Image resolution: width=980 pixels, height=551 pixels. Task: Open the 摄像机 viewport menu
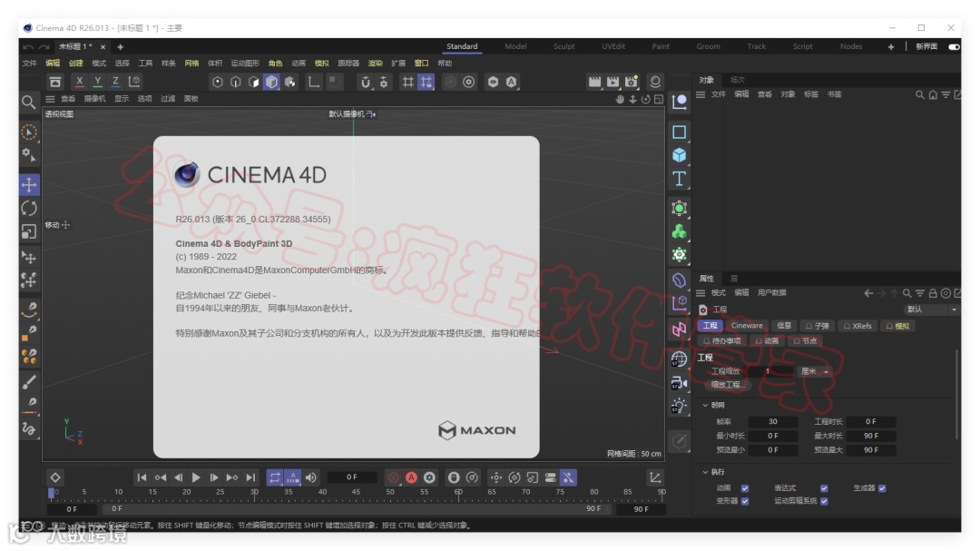click(x=95, y=99)
